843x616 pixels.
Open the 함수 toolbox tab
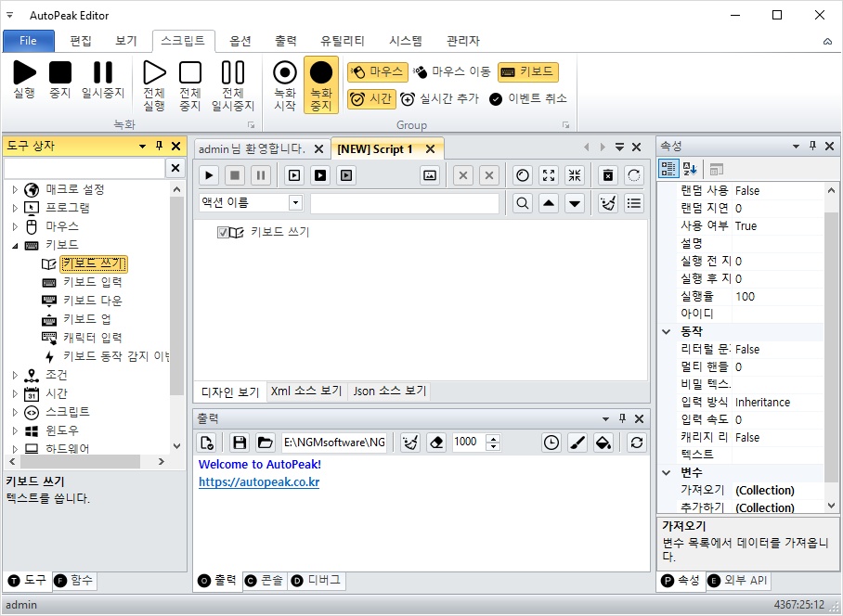pyautogui.click(x=74, y=580)
